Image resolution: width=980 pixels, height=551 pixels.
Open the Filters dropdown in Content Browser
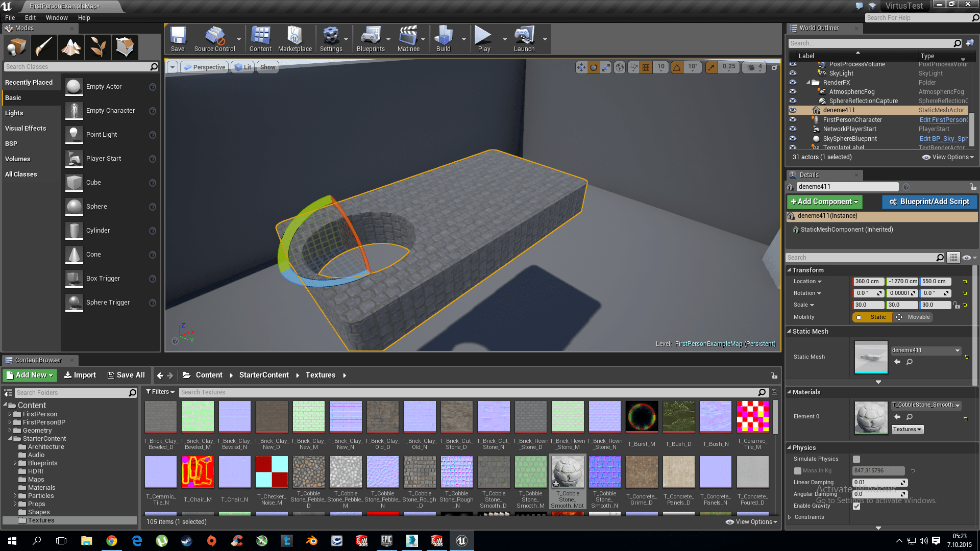[160, 392]
